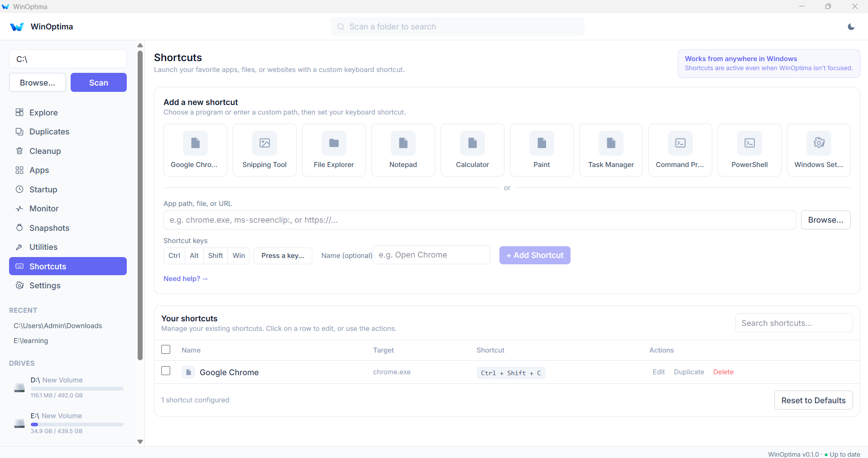Open the Need help link
The image size is (868, 458).
point(186,279)
